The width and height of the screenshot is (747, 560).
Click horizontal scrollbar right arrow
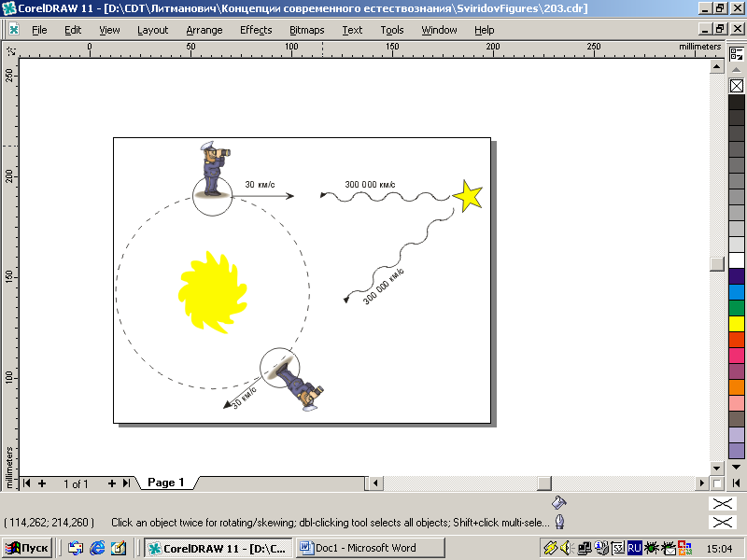click(x=701, y=483)
